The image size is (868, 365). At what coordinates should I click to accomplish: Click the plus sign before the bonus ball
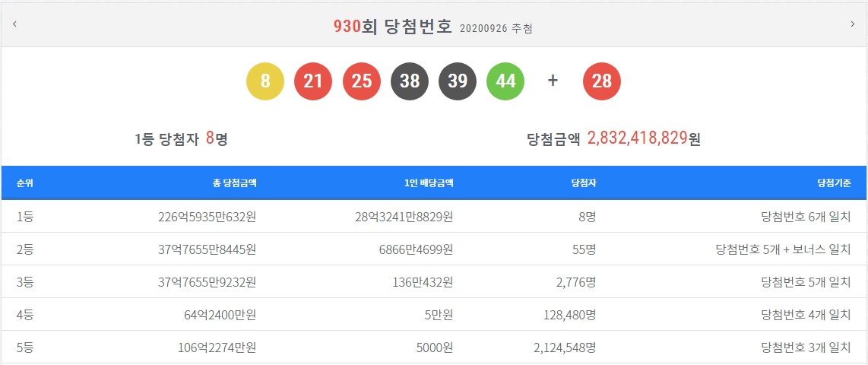[553, 81]
